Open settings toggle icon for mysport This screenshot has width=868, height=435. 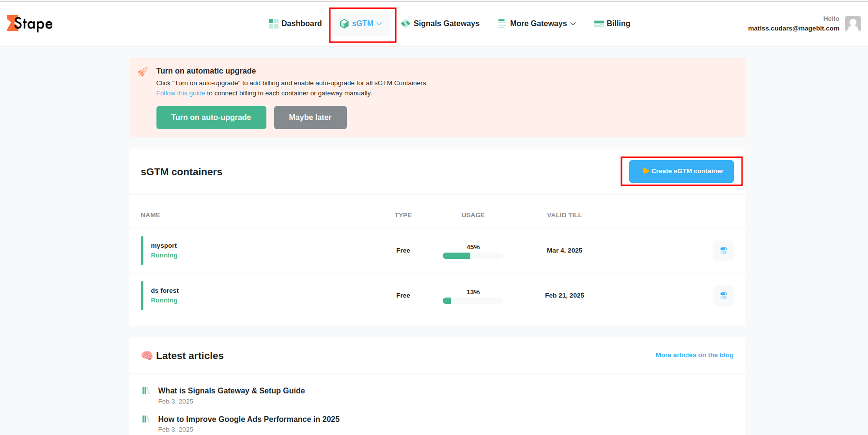click(x=724, y=251)
